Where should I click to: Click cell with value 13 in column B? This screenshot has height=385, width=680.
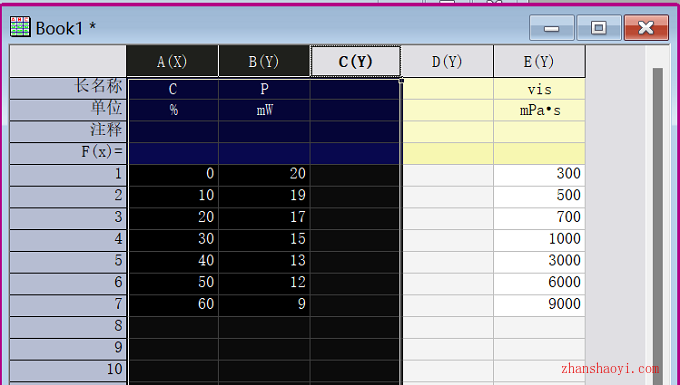[x=264, y=262]
